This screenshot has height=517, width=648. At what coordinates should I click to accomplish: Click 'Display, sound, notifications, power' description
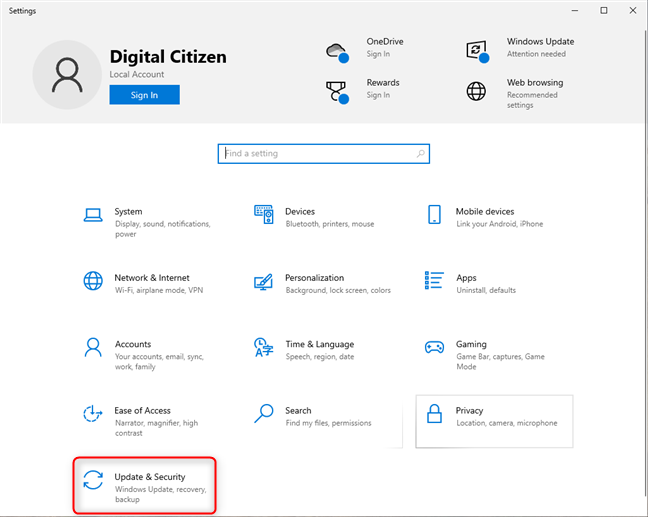point(163,229)
